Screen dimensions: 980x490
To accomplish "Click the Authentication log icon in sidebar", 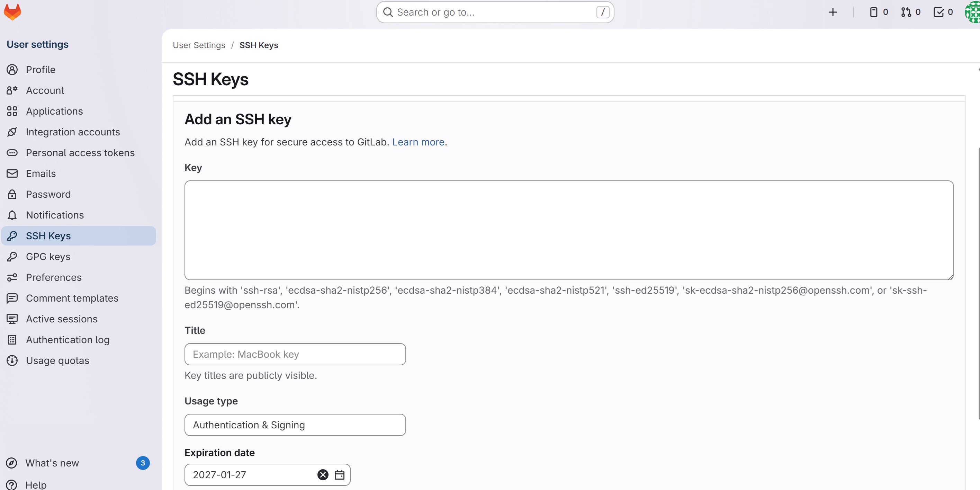I will pyautogui.click(x=12, y=339).
